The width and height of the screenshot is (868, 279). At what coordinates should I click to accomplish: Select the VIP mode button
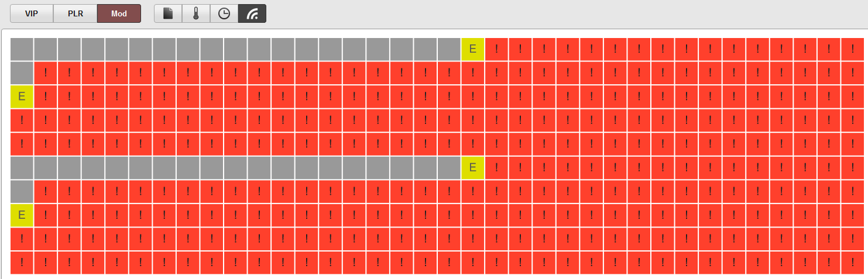(32, 13)
